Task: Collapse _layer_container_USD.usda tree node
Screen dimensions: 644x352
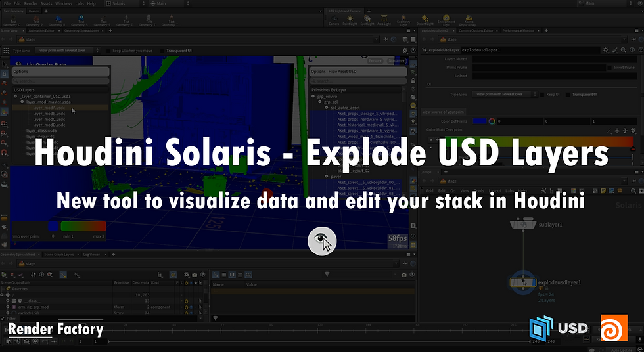Action: pyautogui.click(x=16, y=97)
